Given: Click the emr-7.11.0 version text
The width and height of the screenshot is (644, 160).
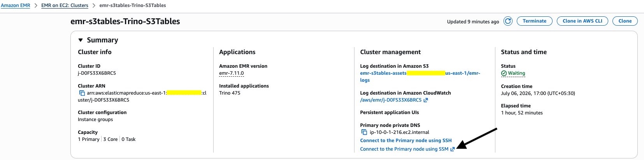Looking at the screenshot, I should (x=232, y=73).
